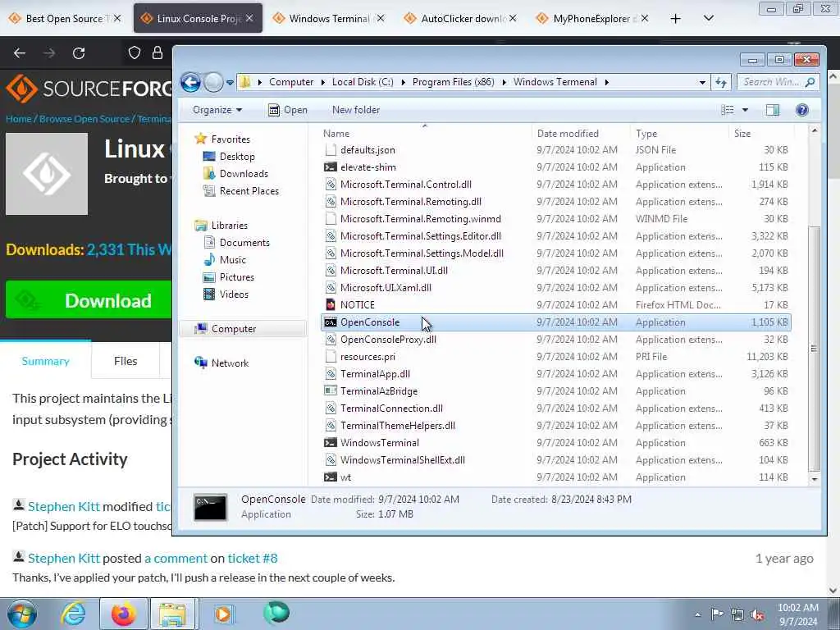Viewport: 840px width, 630px height.
Task: Switch to the MyPhoneExplorer browser tab
Action: [x=594, y=19]
